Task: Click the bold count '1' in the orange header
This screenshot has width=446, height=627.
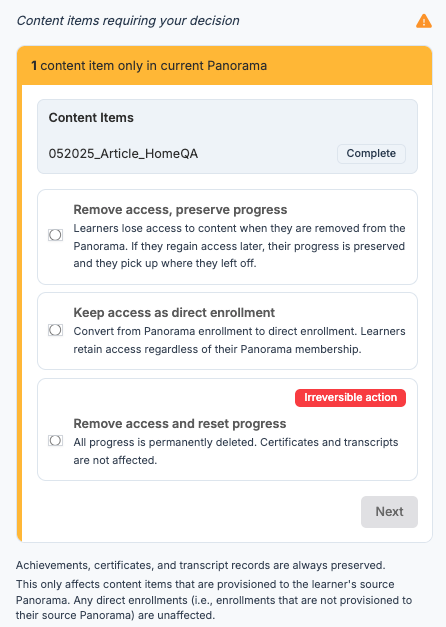Action: 34,66
